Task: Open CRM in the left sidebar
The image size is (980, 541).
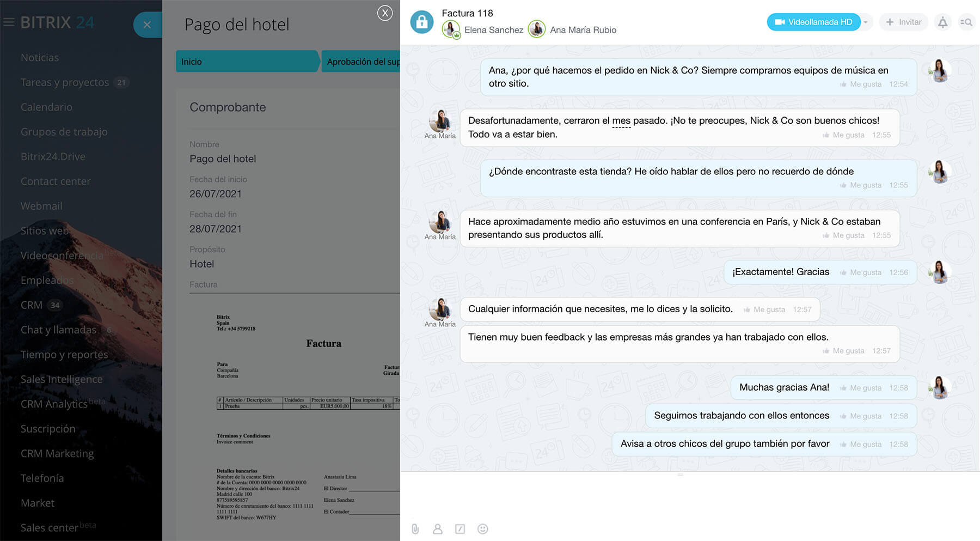Action: tap(32, 305)
